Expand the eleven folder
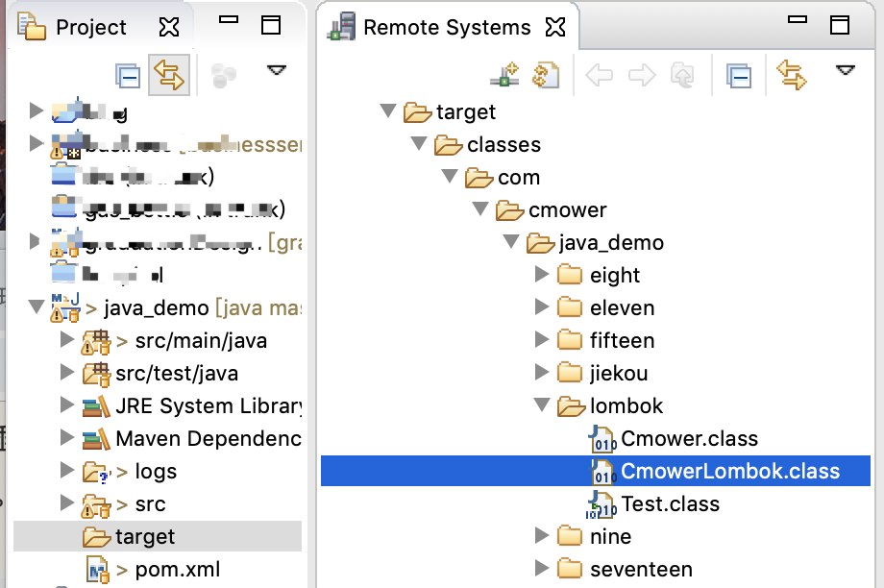884x588 pixels. coord(542,307)
